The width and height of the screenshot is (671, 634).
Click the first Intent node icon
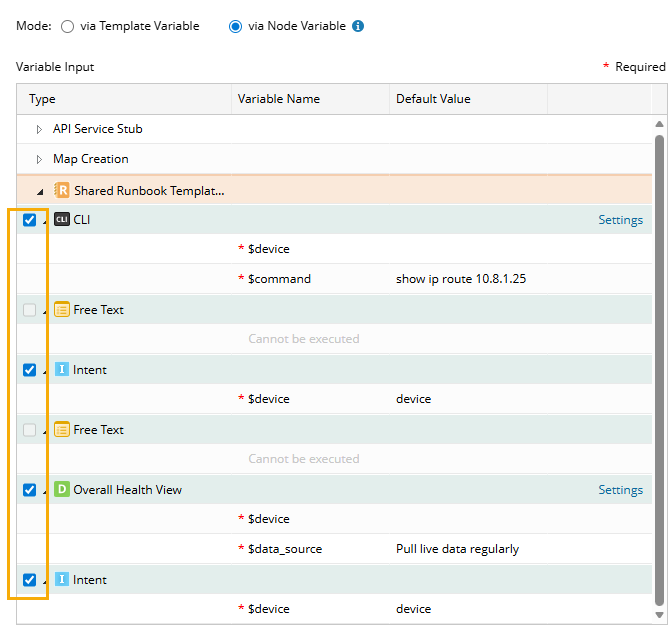[x=62, y=369]
